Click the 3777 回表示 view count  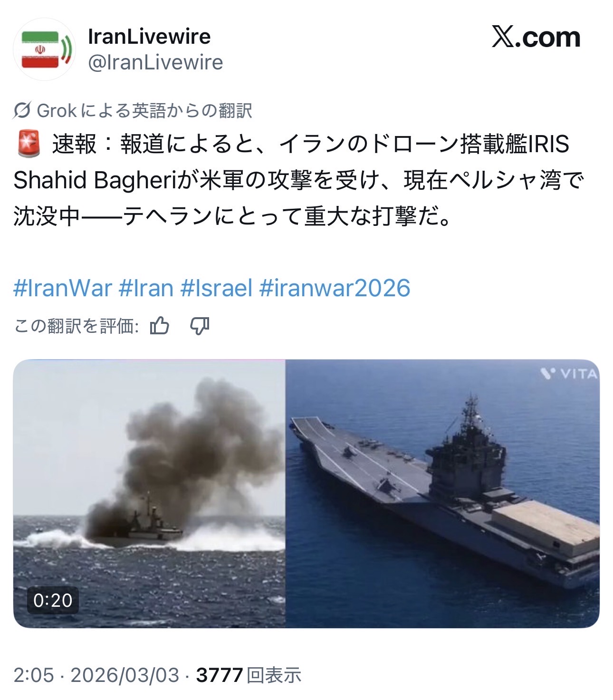coord(249,675)
